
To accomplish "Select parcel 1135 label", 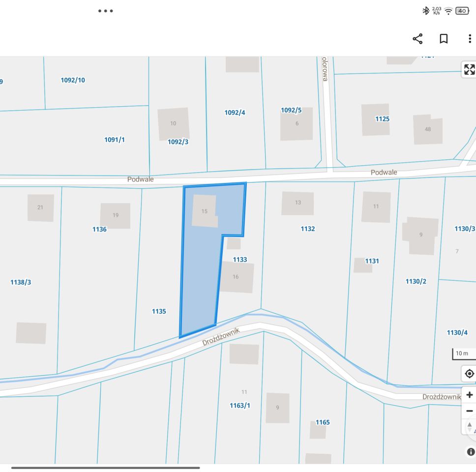I will pyautogui.click(x=159, y=311).
